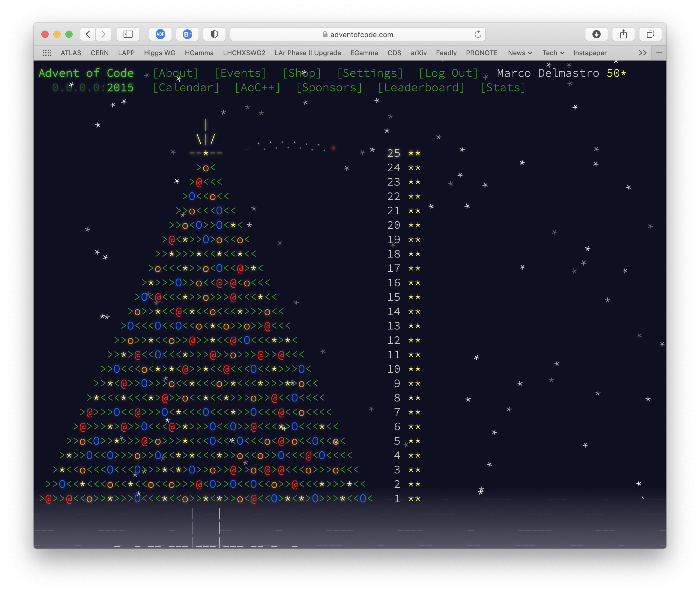Open the privacy shield icon
The image size is (700, 593).
[x=214, y=34]
